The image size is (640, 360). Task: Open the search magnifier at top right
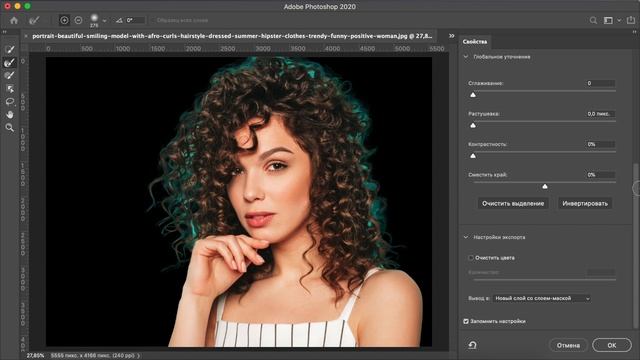[x=593, y=20]
